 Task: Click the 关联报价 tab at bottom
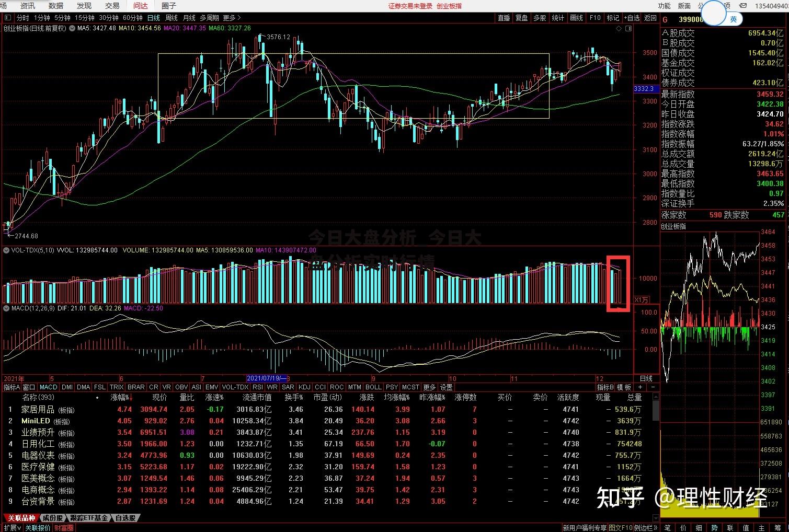pos(38,528)
